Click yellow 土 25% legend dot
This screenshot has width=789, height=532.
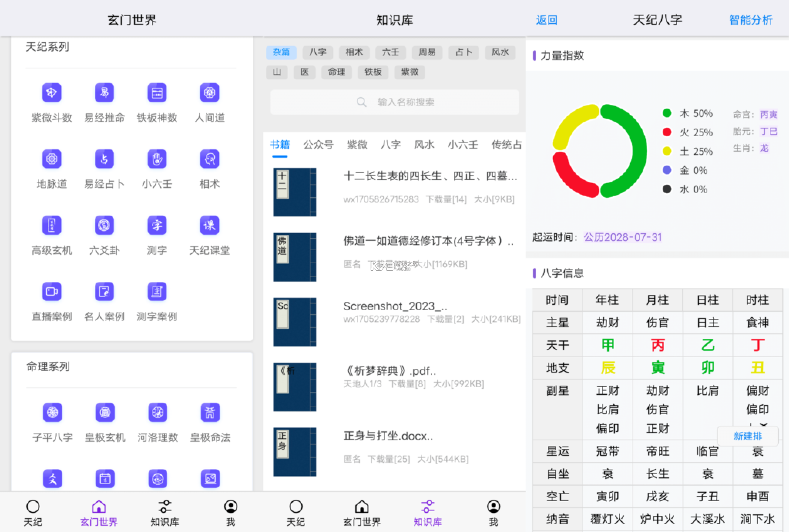[x=667, y=151]
